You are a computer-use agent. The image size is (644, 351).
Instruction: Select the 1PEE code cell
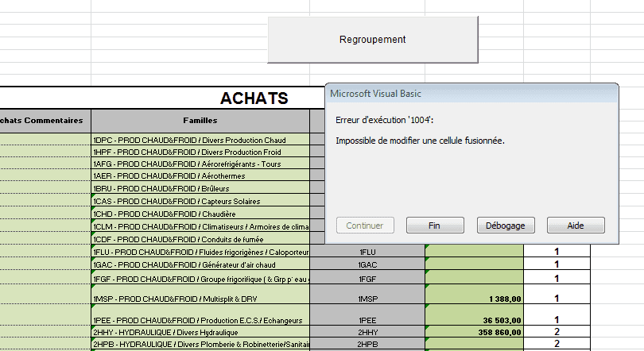click(367, 315)
